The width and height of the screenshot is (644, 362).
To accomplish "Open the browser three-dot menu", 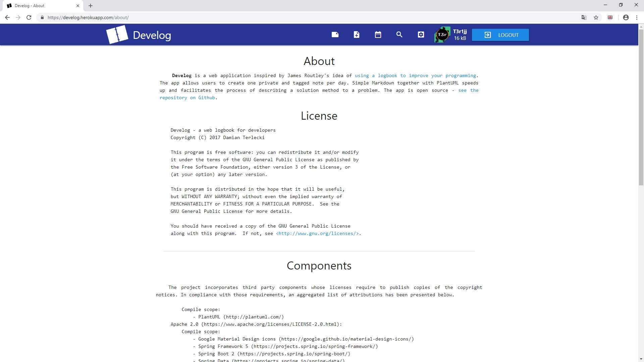I will tap(637, 17).
